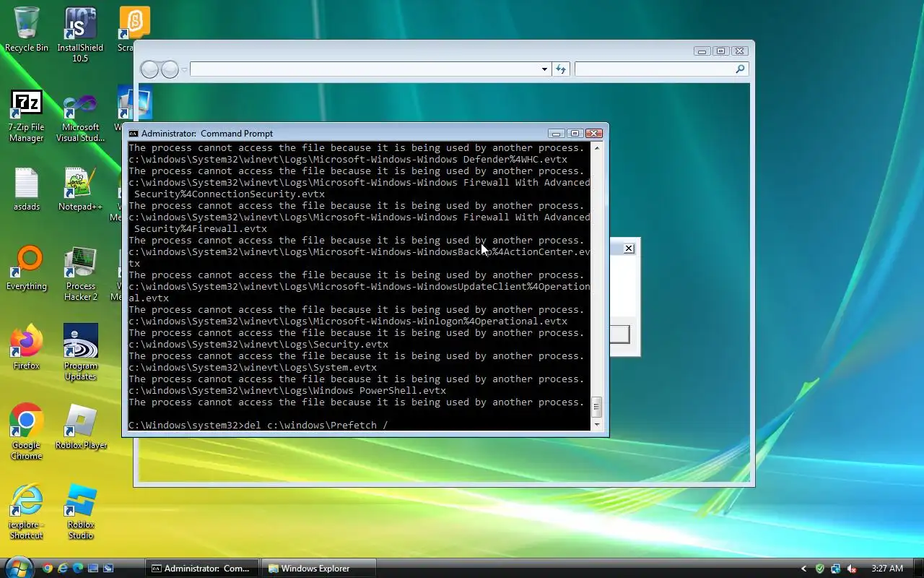Open iexplore - Shortcut desktop icon
924x578 pixels.
pos(27,512)
